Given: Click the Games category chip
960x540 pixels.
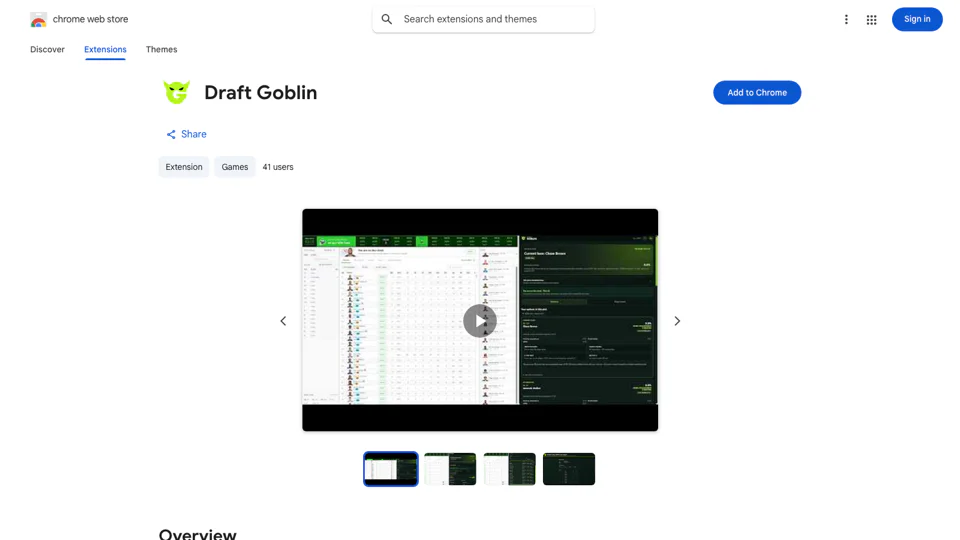Looking at the screenshot, I should pyautogui.click(x=234, y=167).
